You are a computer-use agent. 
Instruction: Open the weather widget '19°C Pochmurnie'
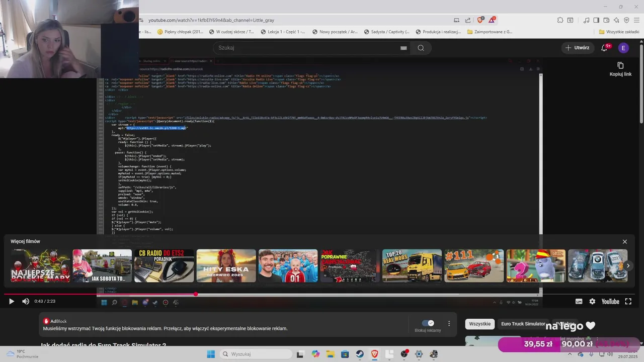(x=22, y=354)
